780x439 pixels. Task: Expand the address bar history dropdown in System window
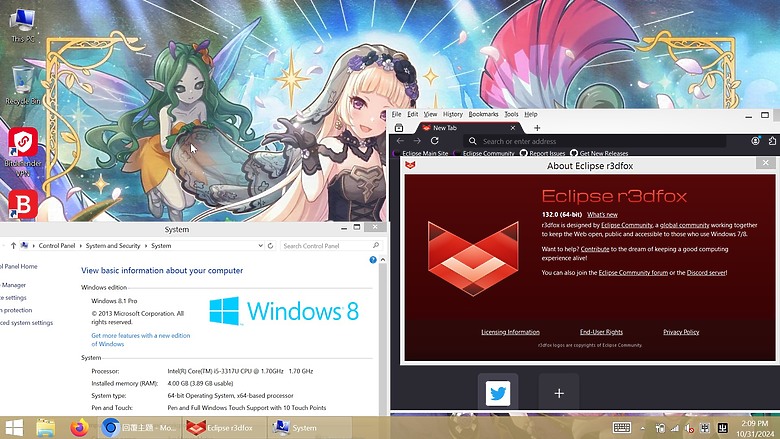(260, 246)
